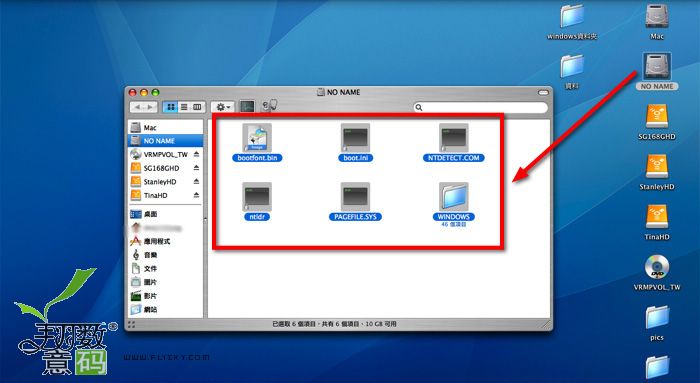The width and height of the screenshot is (700, 383).
Task: Click the PAGEFILE.SYS file icon
Action: pyautogui.click(x=355, y=197)
